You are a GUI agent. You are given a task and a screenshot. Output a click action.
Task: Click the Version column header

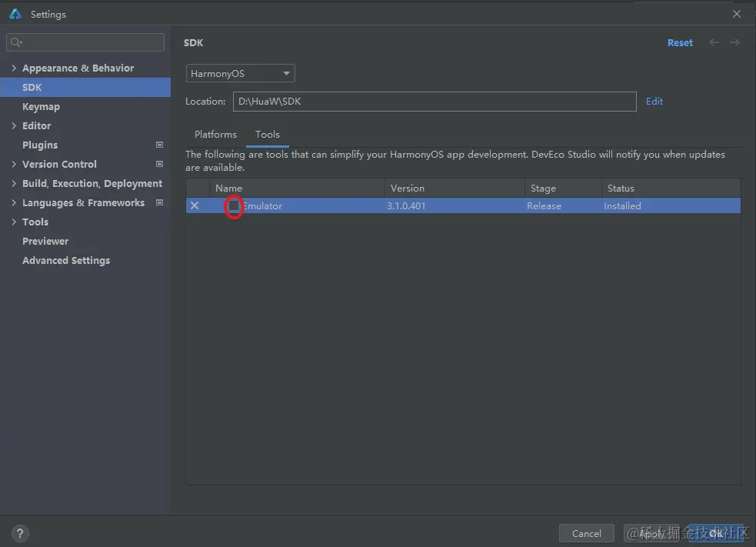click(455, 188)
